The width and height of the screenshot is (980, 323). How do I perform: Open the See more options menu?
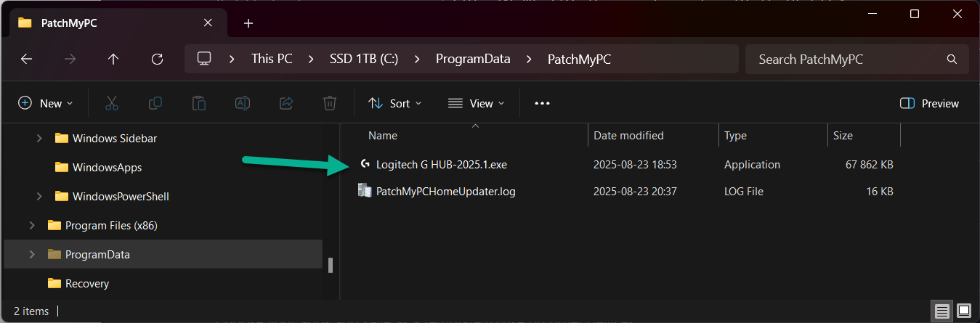[x=542, y=103]
